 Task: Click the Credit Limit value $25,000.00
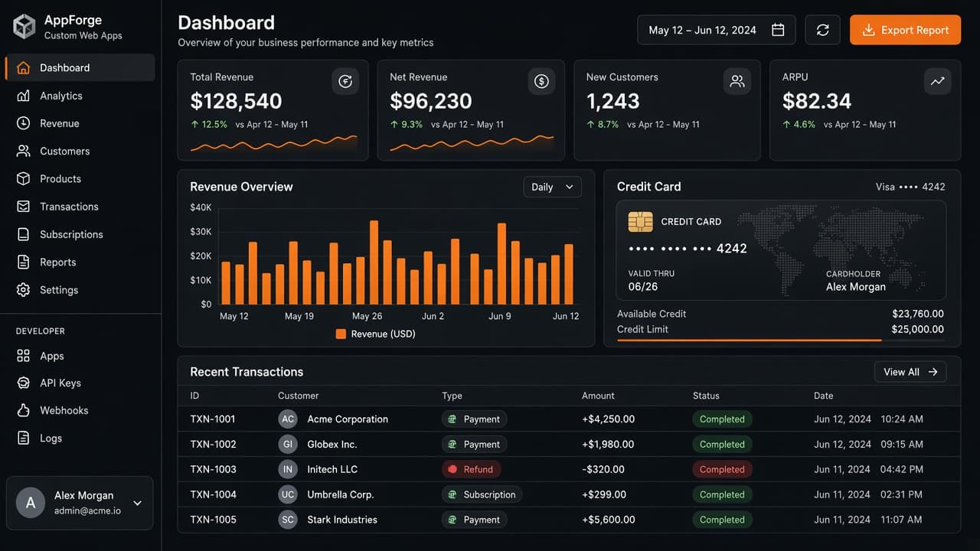(x=918, y=329)
